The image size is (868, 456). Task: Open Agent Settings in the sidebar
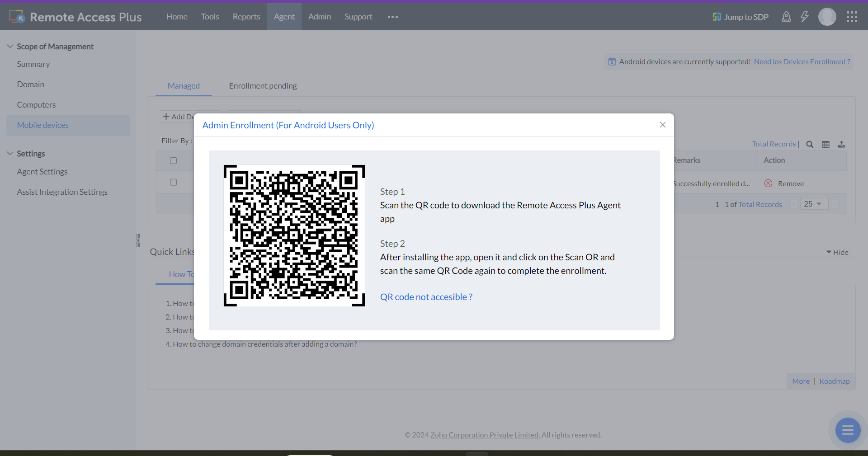pos(42,172)
